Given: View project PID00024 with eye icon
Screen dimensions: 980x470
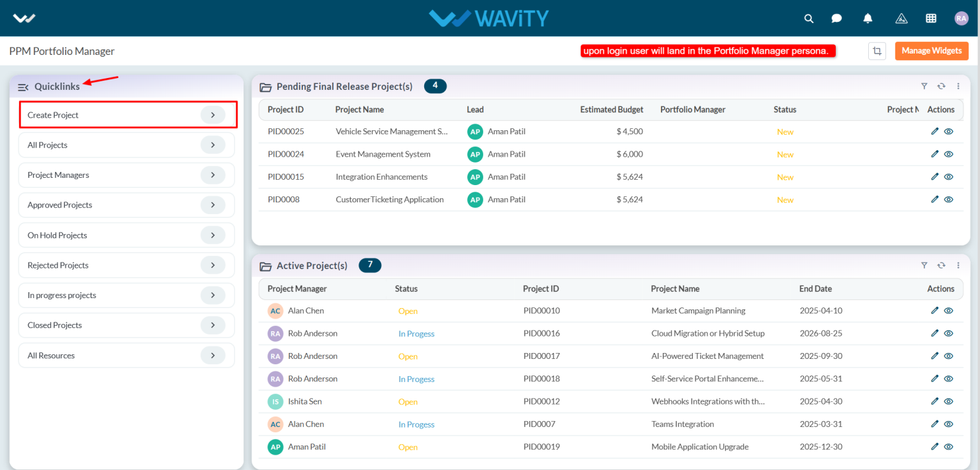Looking at the screenshot, I should point(949,154).
